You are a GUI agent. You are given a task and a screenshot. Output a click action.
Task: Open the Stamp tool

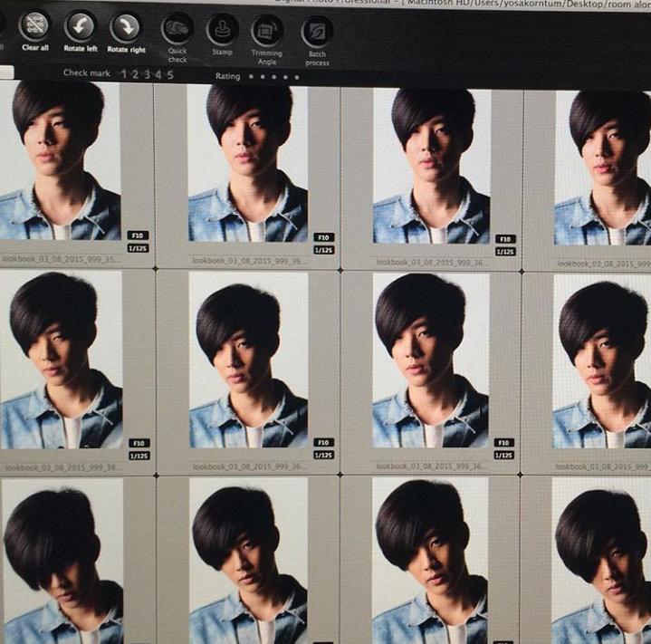coord(223,30)
